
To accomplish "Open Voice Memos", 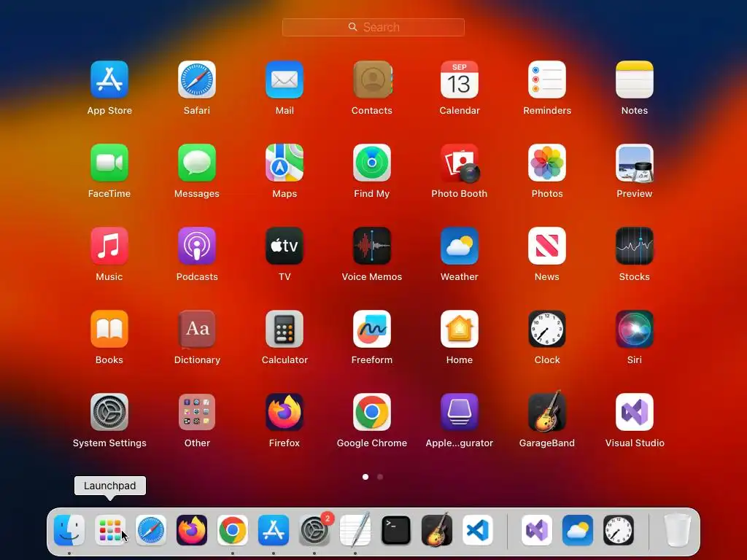I will click(x=372, y=246).
